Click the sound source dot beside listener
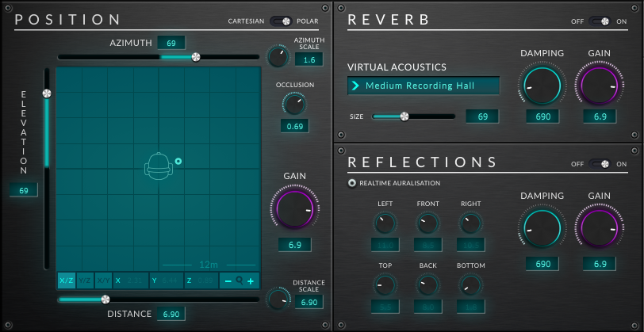644x332 pixels. tap(178, 162)
